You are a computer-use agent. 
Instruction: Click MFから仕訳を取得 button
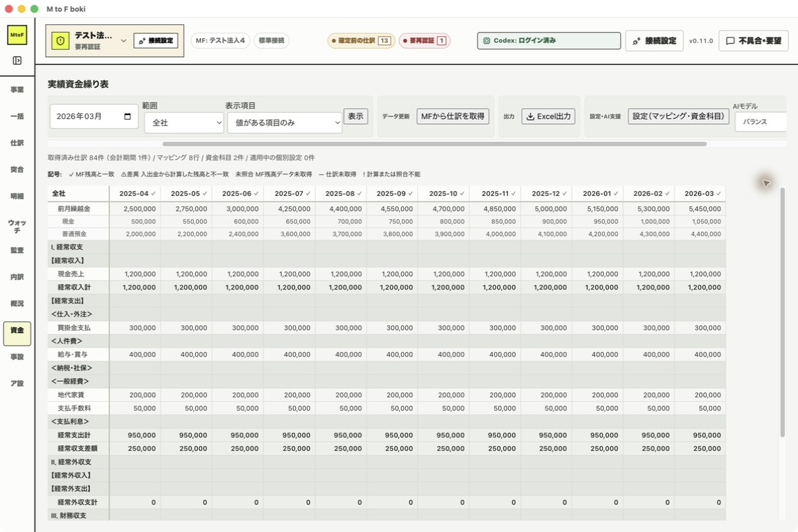click(x=453, y=116)
